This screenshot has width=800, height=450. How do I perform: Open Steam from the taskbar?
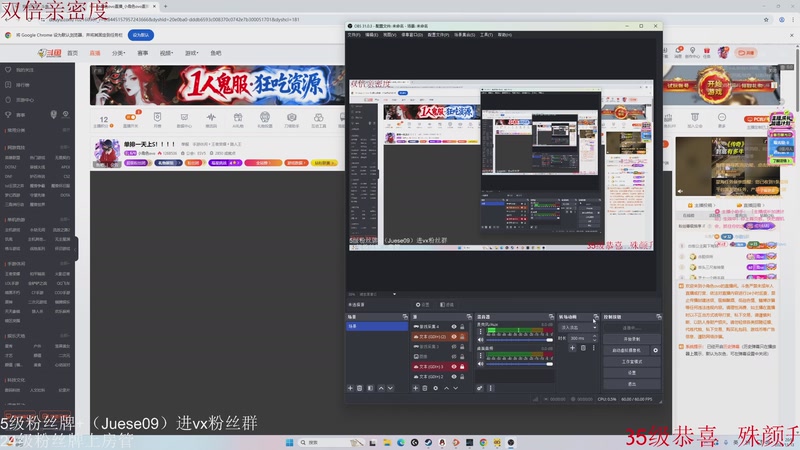pos(428,442)
